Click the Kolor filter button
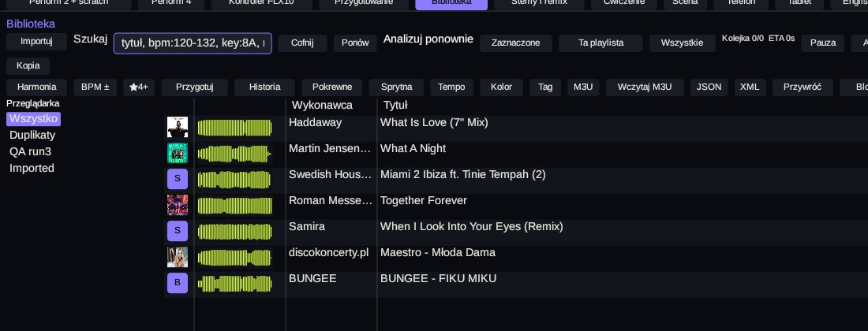This screenshot has height=331, width=868. tap(502, 87)
